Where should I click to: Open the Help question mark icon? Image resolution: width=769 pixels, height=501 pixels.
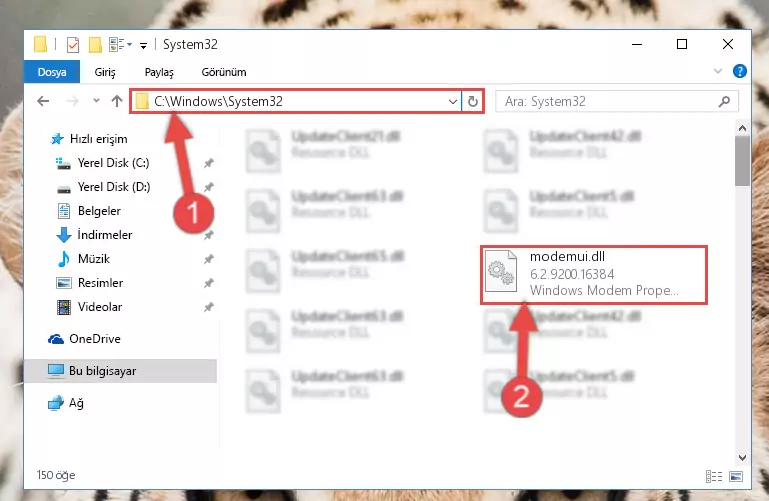click(740, 72)
